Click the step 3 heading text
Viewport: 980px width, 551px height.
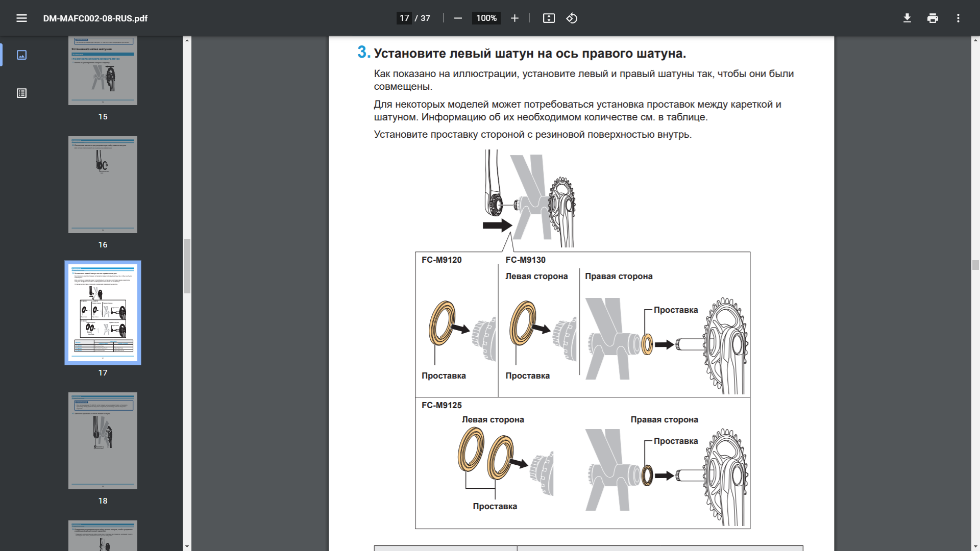point(530,54)
